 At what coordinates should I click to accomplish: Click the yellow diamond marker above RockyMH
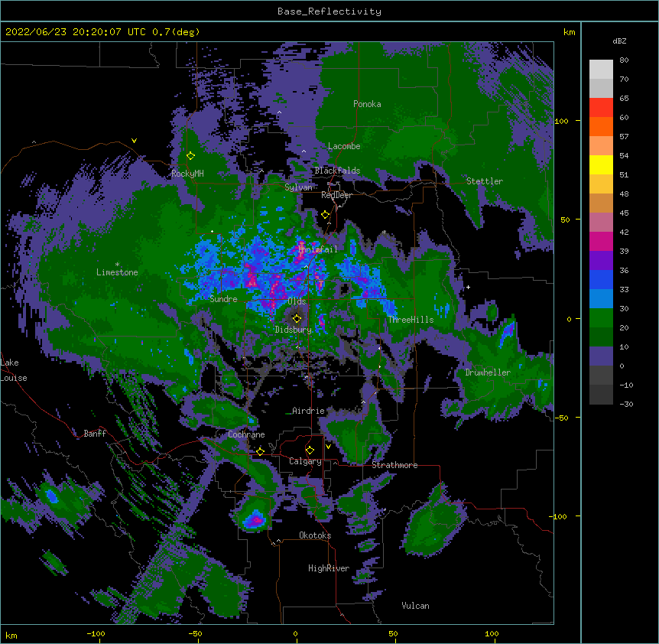(190, 156)
